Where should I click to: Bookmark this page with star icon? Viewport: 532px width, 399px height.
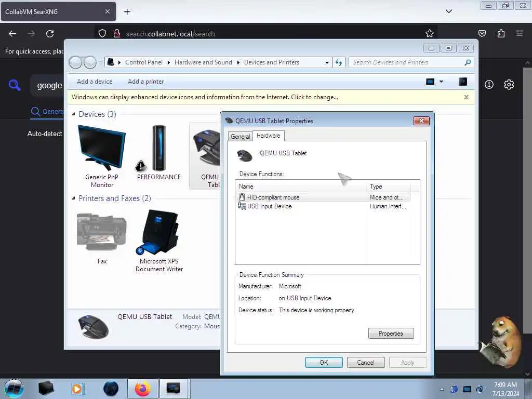tap(429, 33)
